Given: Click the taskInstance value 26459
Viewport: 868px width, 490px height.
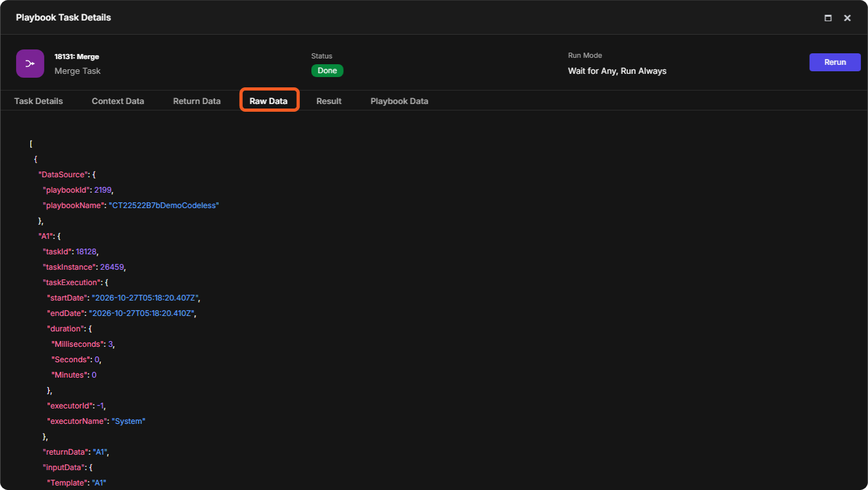Looking at the screenshot, I should [112, 267].
